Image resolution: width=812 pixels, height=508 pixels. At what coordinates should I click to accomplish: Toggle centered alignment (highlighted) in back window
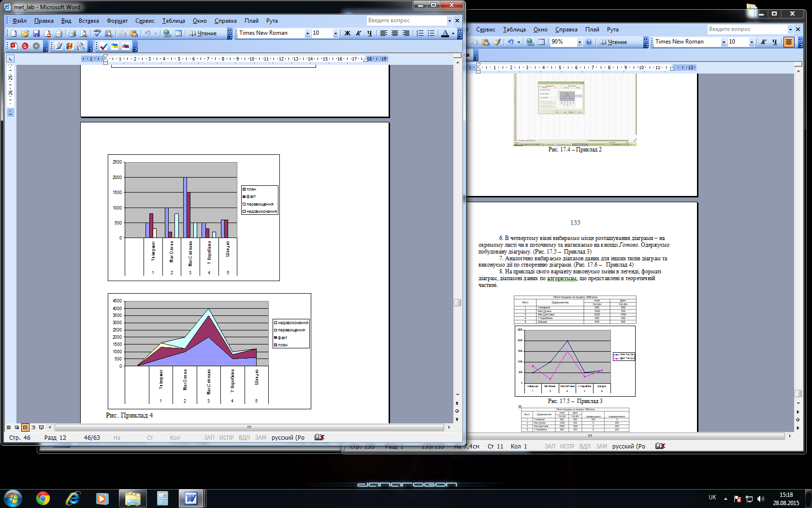(789, 42)
